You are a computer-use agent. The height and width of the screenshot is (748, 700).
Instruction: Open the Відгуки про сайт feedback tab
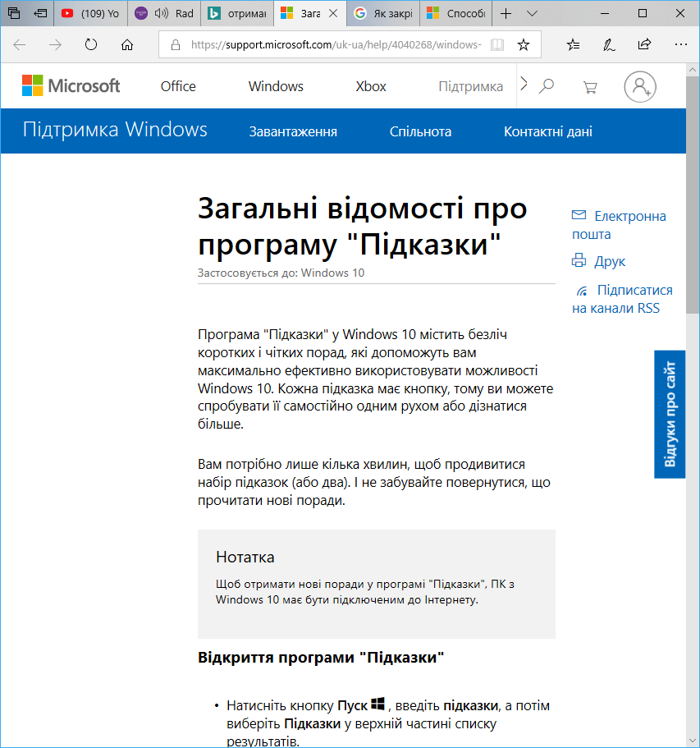(670, 414)
